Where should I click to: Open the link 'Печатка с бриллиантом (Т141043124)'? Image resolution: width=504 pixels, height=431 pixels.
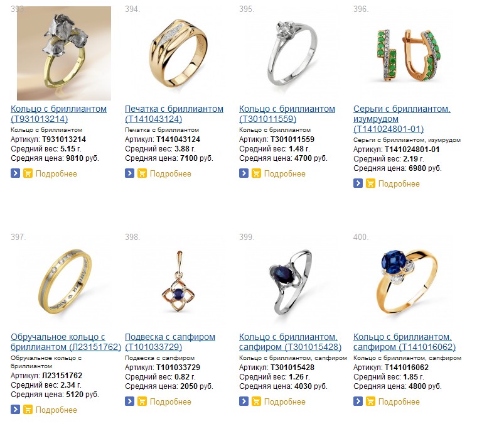coord(174,114)
